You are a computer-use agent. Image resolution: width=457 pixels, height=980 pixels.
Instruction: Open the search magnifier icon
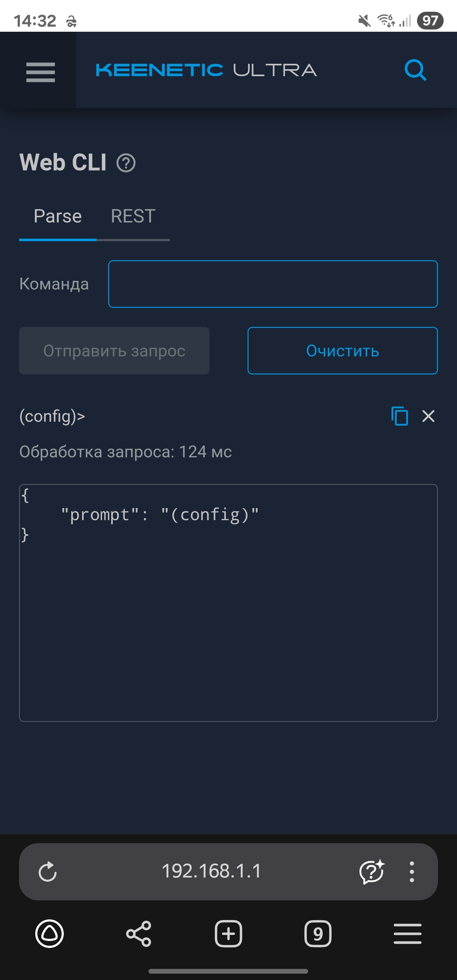(415, 70)
